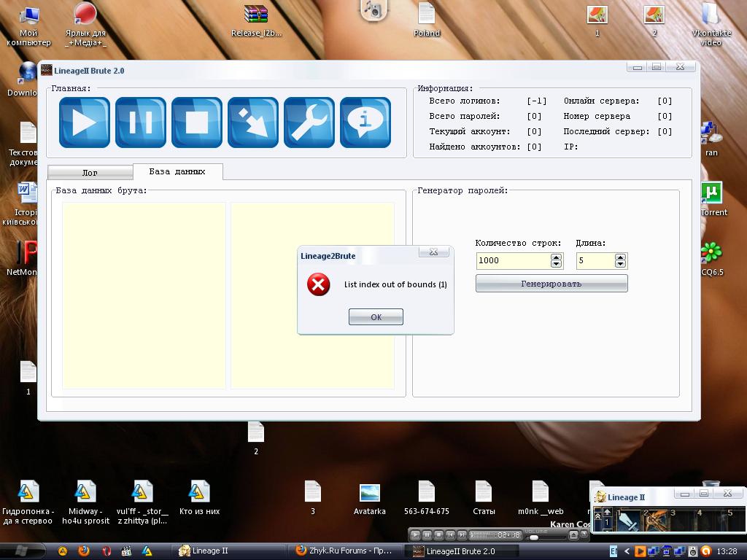This screenshot has width=747, height=560.
Task: Click the import arrow icon in Главная
Action: [253, 122]
